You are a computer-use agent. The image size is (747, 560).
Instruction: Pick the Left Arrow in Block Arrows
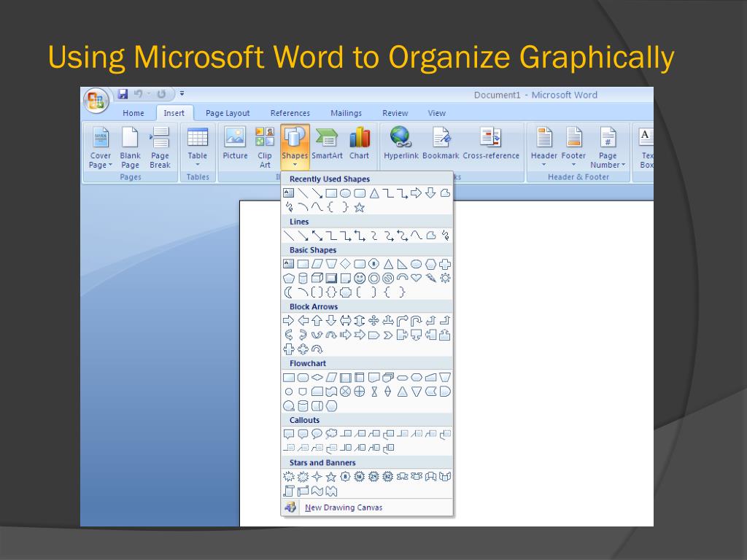click(303, 321)
